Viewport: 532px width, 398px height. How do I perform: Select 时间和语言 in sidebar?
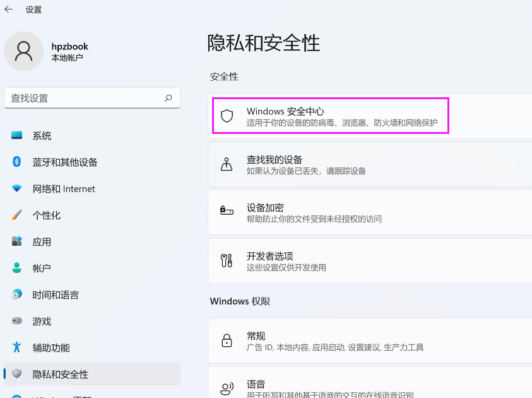[92, 295]
